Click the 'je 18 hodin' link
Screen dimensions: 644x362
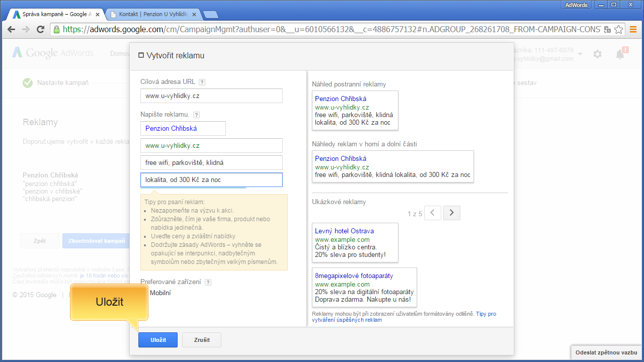(x=93, y=276)
